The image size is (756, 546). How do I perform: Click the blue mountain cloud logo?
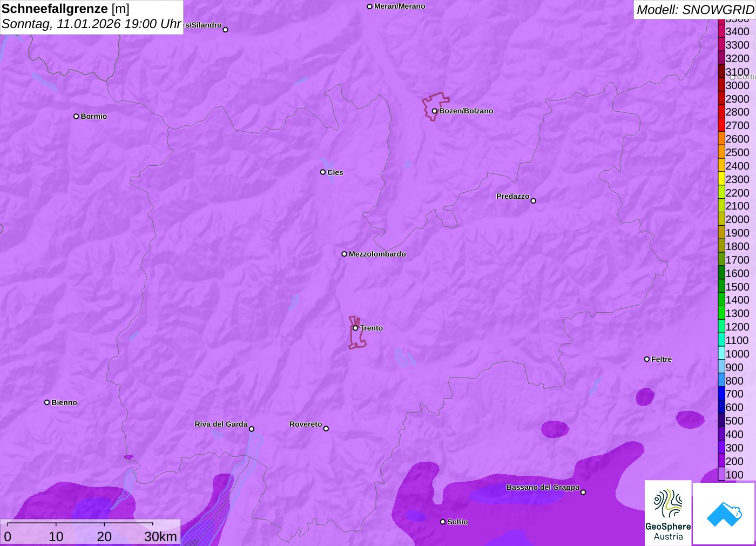pos(724,514)
